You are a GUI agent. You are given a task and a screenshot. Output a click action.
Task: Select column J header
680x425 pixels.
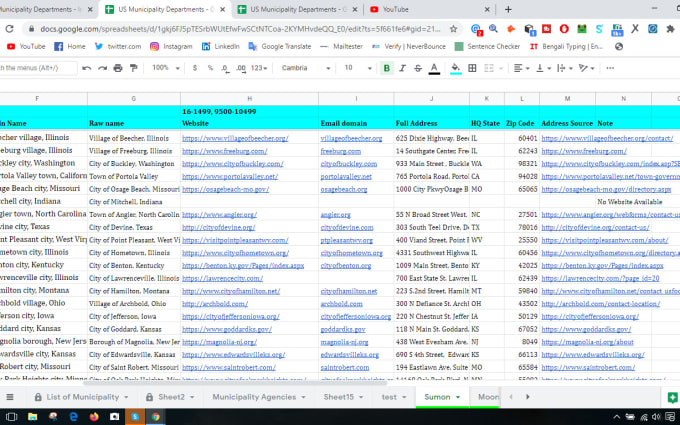432,99
